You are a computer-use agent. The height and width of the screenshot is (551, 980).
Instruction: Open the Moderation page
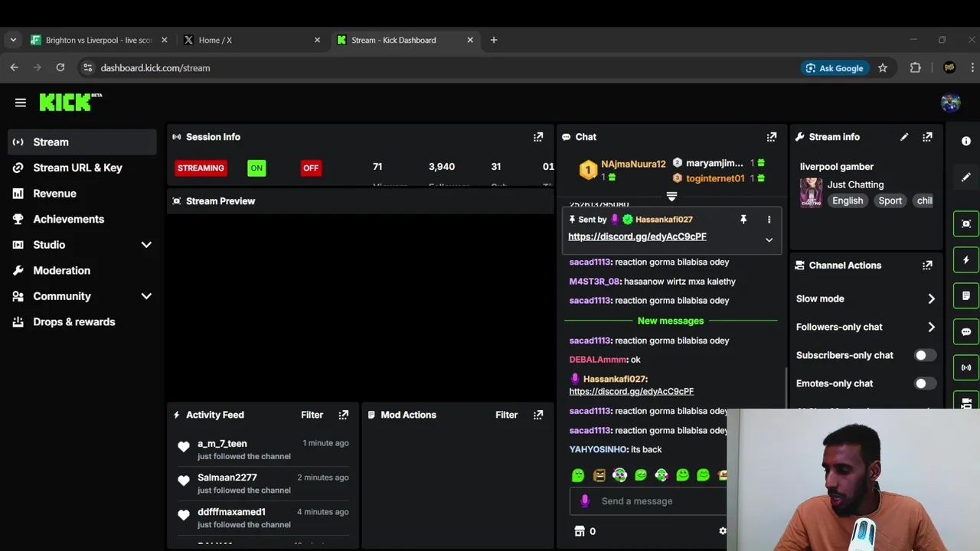tap(82, 270)
